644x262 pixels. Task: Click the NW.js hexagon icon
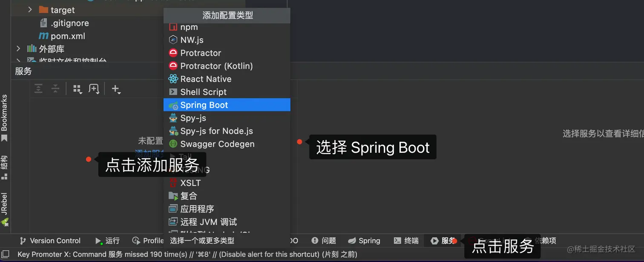[x=173, y=40]
